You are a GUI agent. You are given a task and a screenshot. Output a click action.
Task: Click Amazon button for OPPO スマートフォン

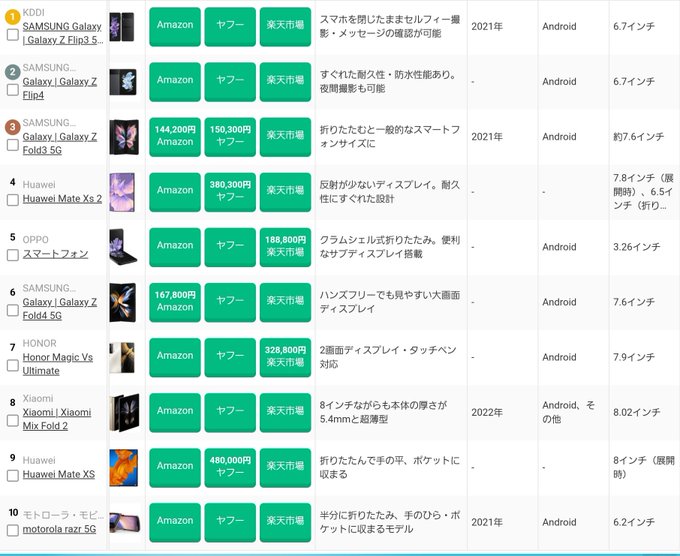[x=175, y=247]
